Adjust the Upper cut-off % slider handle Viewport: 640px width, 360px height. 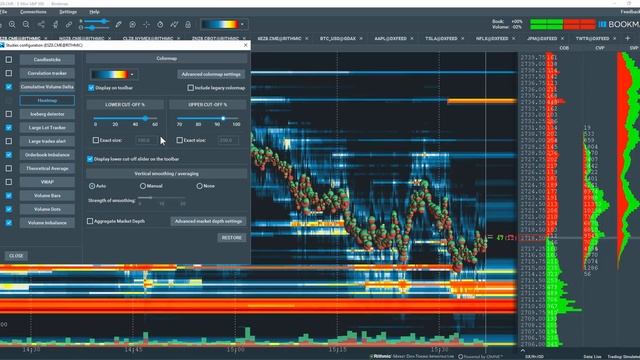(x=223, y=118)
